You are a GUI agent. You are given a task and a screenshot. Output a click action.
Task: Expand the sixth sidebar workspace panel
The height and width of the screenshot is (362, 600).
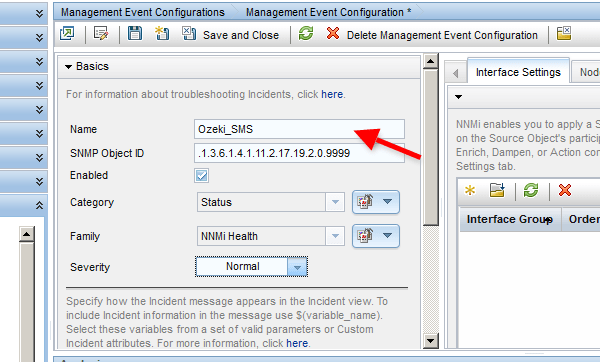pyautogui.click(x=39, y=134)
